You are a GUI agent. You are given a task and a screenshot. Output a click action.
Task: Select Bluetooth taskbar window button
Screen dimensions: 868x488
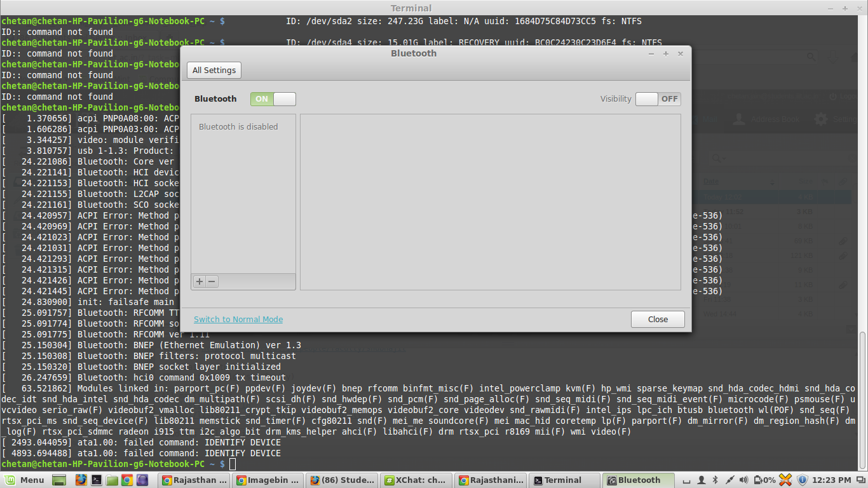639,480
